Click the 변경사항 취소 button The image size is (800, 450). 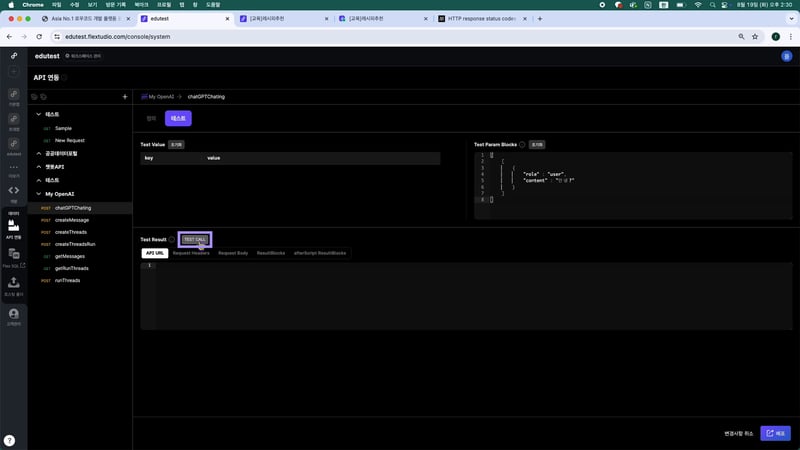click(738, 433)
